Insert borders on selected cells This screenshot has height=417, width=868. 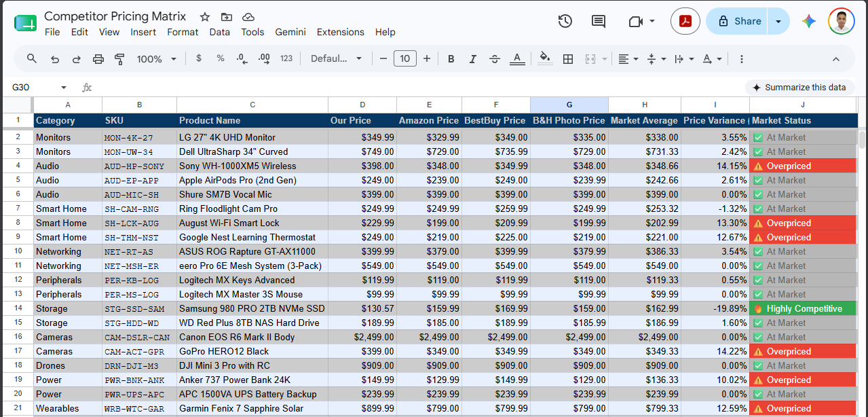568,59
